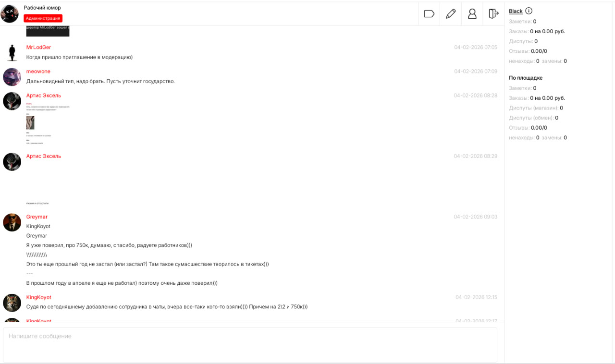Click MrLodGer's avatar image
Image resolution: width=615 pixels, height=364 pixels.
[12, 52]
